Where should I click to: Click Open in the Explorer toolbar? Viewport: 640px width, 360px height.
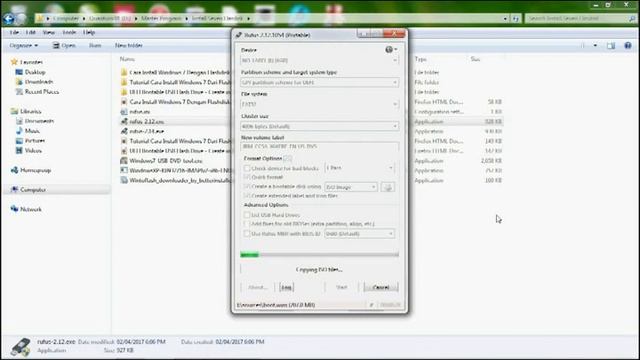64,46
